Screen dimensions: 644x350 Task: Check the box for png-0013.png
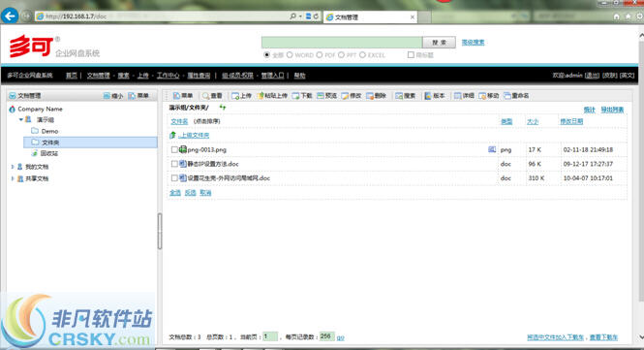click(x=174, y=149)
